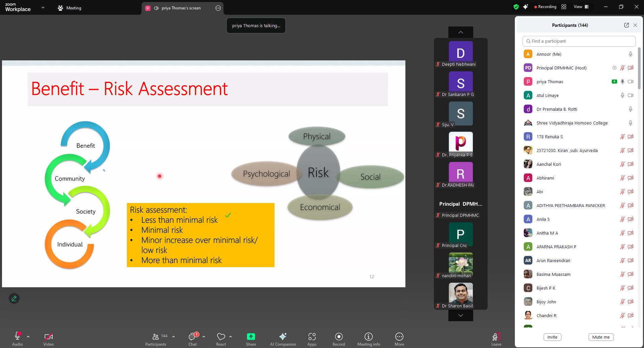Click the React heart icon
The height and width of the screenshot is (348, 644).
pyautogui.click(x=221, y=337)
